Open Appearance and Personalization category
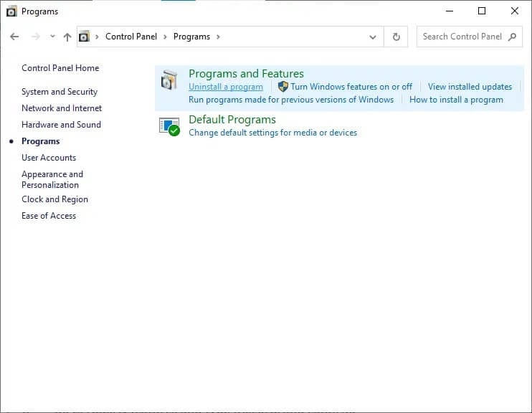The image size is (532, 413). 52,179
